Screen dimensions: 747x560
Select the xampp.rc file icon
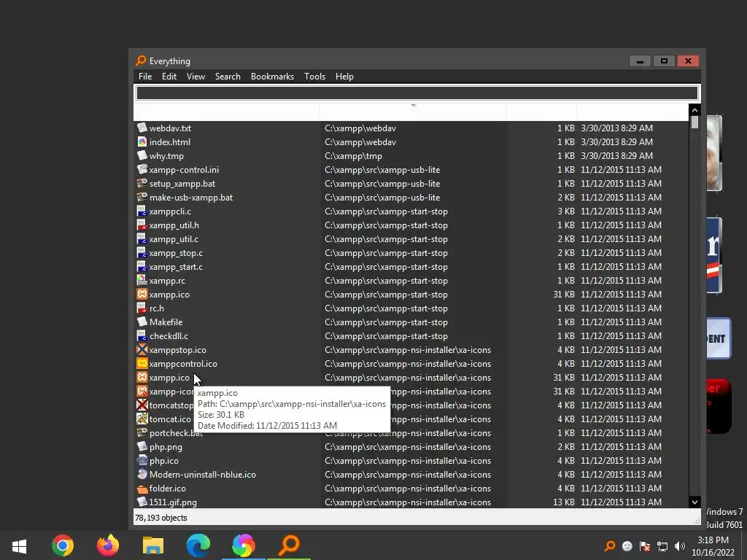point(142,280)
